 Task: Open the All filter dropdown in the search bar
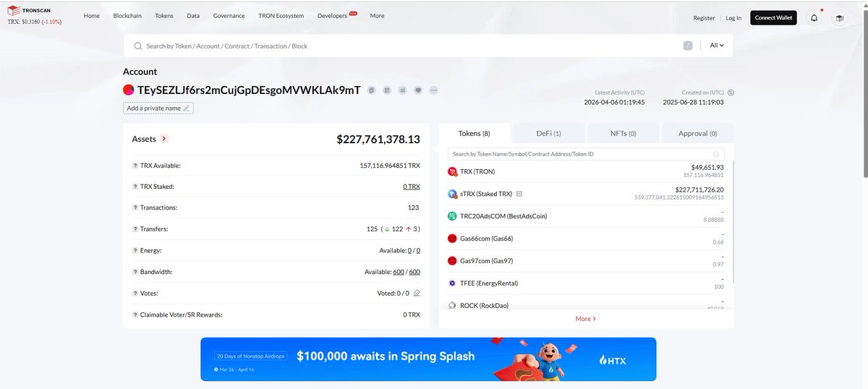[716, 45]
